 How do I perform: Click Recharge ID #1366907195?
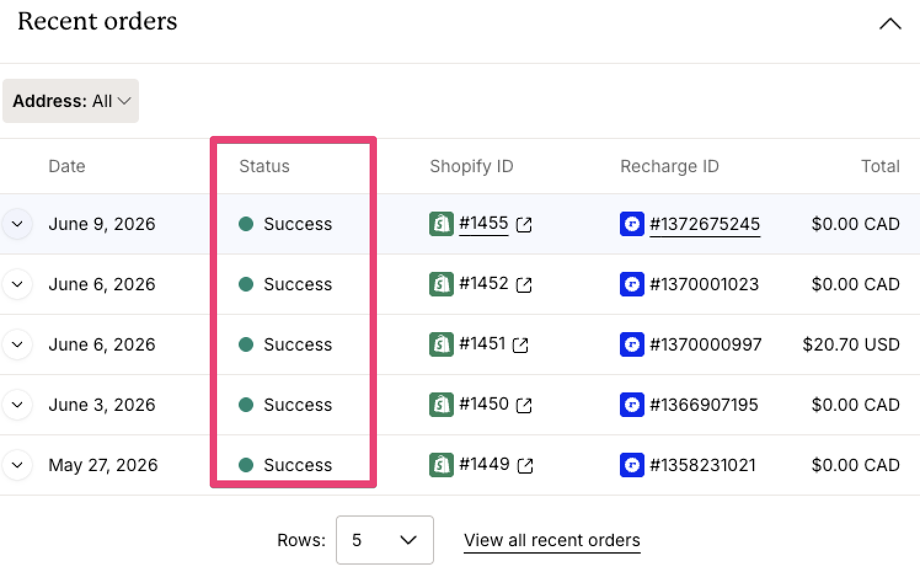point(704,405)
